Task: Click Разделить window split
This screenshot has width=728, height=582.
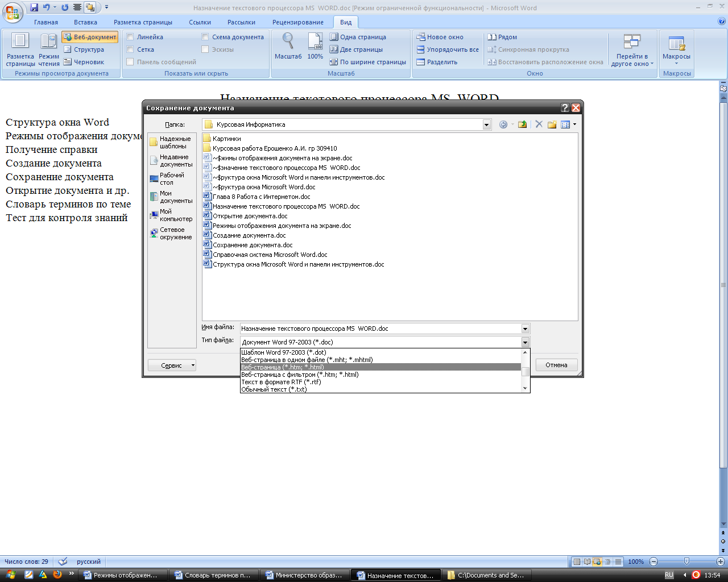Action: click(437, 62)
